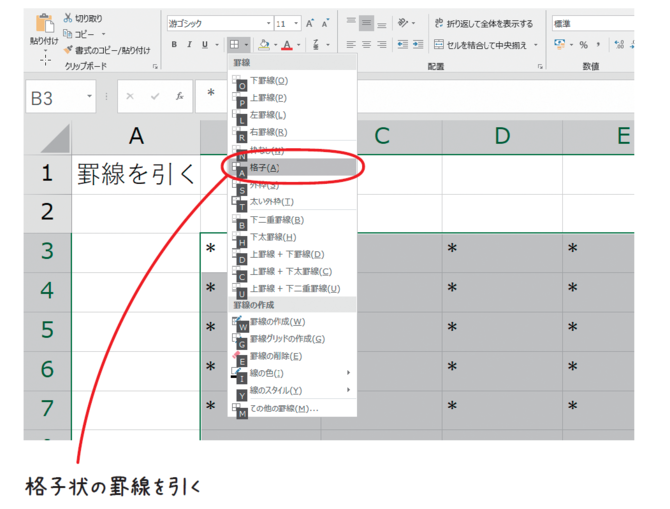Expand the underline style dropdown arrow
Image resolution: width=670 pixels, height=509 pixels.
click(217, 44)
